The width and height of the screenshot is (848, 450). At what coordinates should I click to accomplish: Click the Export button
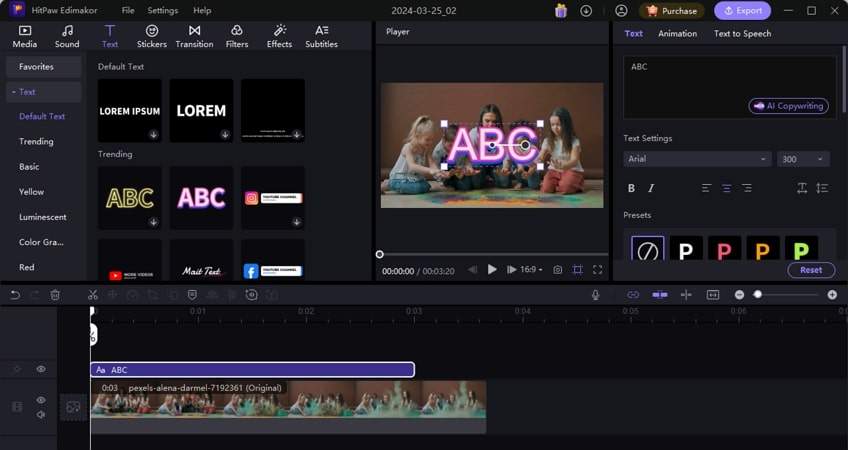pyautogui.click(x=743, y=10)
